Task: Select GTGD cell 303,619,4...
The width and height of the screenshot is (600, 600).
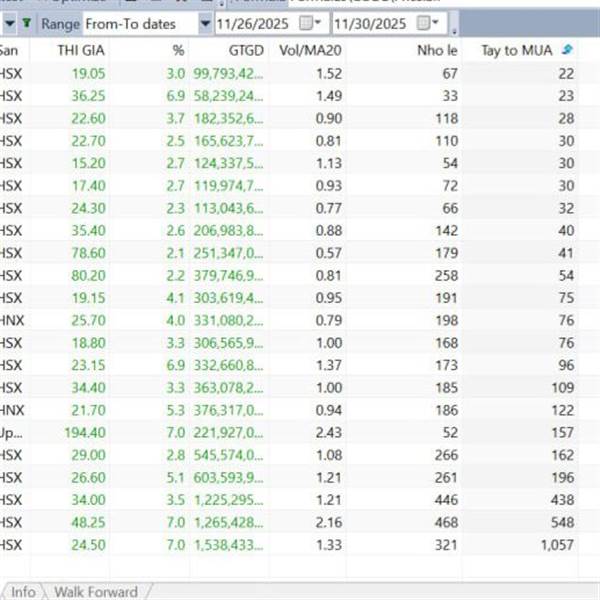Action: click(x=228, y=298)
